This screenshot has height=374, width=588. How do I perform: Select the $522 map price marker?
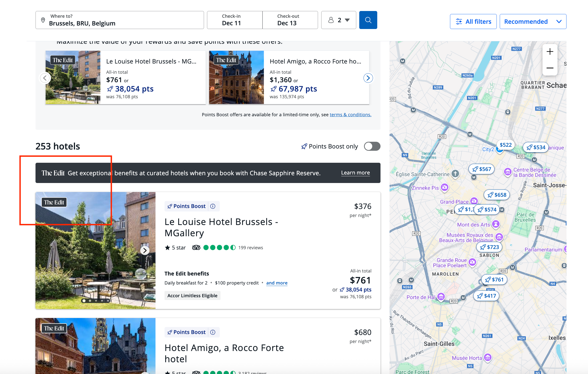(505, 145)
